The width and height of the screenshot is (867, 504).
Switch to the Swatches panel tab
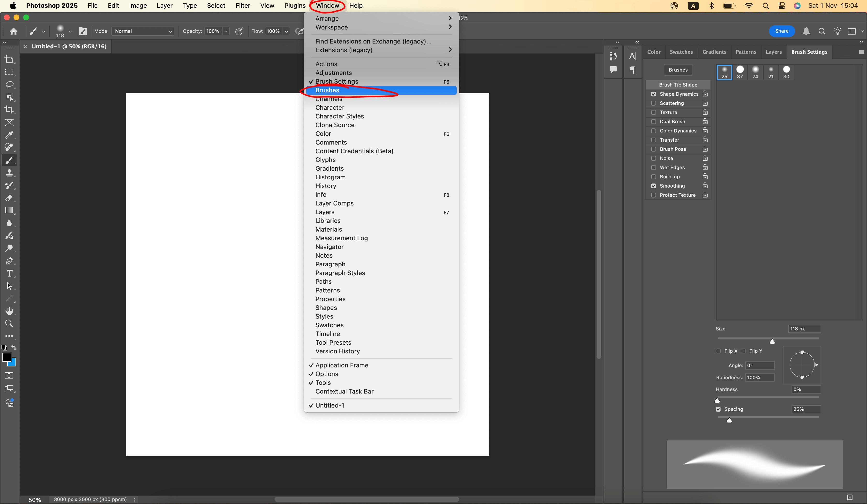[x=681, y=52]
